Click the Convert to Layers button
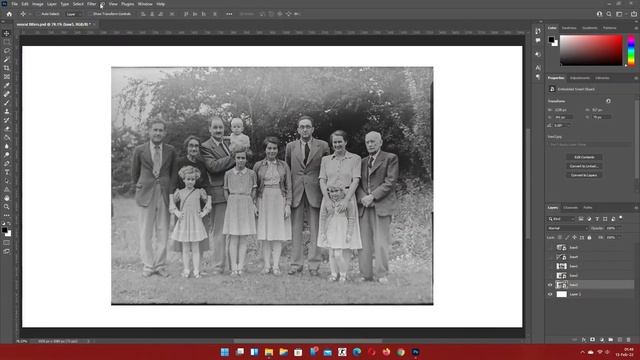Image resolution: width=640 pixels, height=360 pixels. point(584,175)
